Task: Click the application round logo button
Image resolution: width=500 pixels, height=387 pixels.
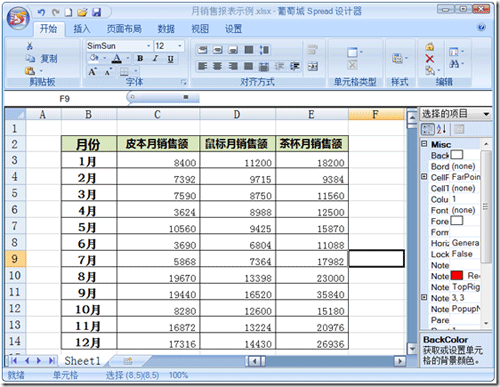Action: 18,18
